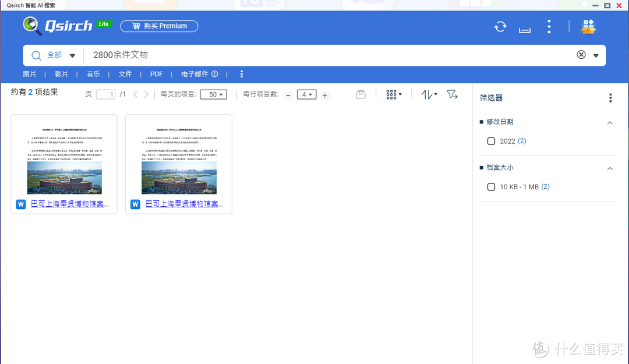Increase items per row with the plus stepper
This screenshot has width=629, height=364.
pos(324,94)
